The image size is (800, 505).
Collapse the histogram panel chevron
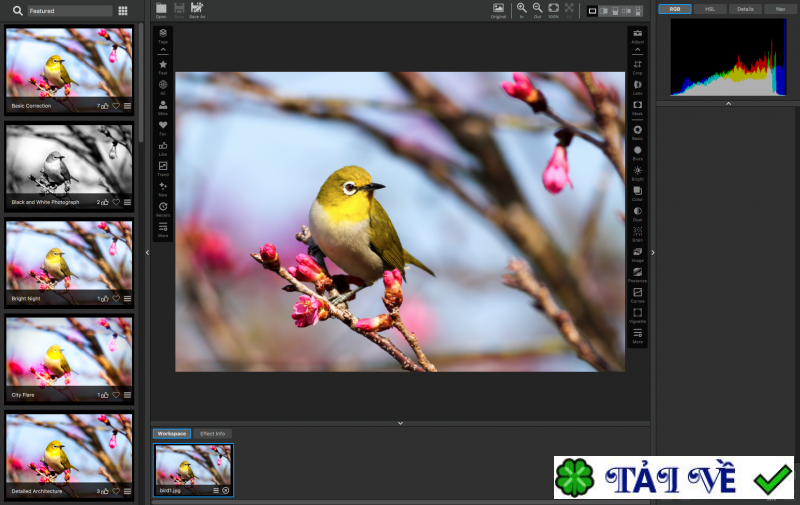click(728, 104)
